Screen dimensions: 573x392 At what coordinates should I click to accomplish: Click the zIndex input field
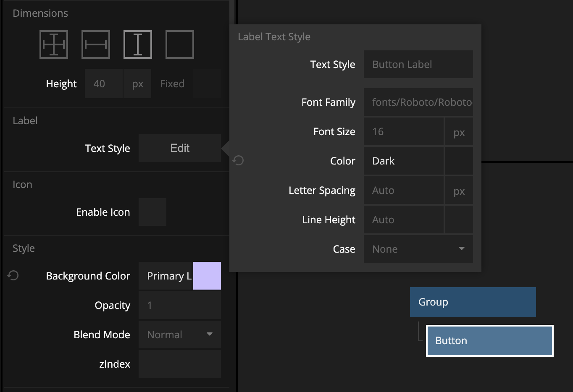click(179, 364)
